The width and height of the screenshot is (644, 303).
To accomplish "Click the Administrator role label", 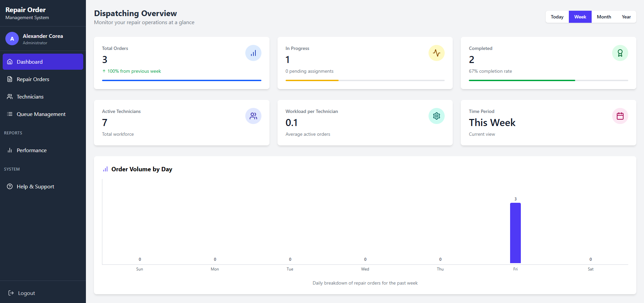I will point(35,43).
